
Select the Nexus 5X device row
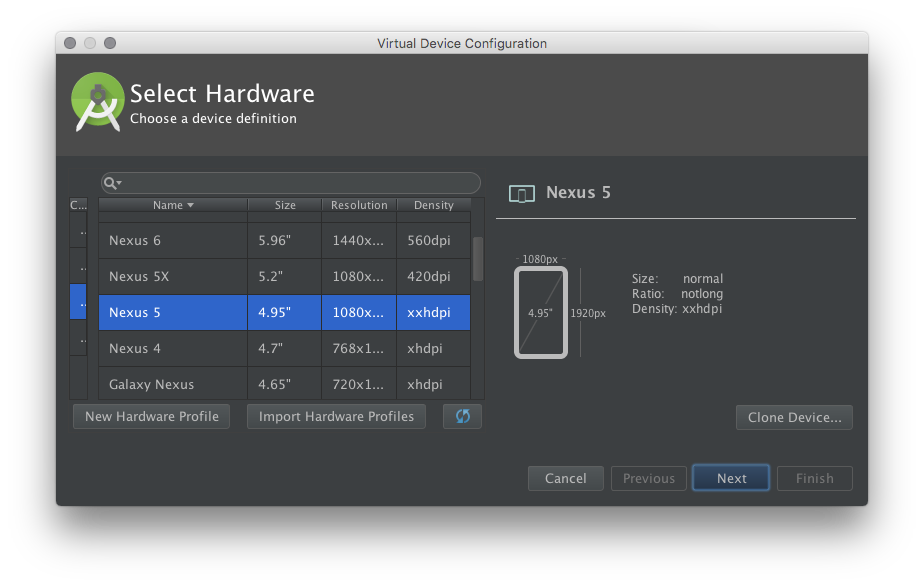[284, 276]
